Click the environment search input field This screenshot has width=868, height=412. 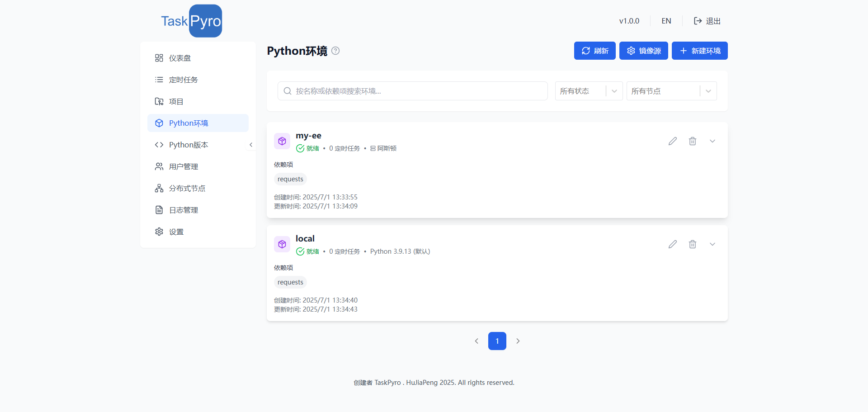412,91
